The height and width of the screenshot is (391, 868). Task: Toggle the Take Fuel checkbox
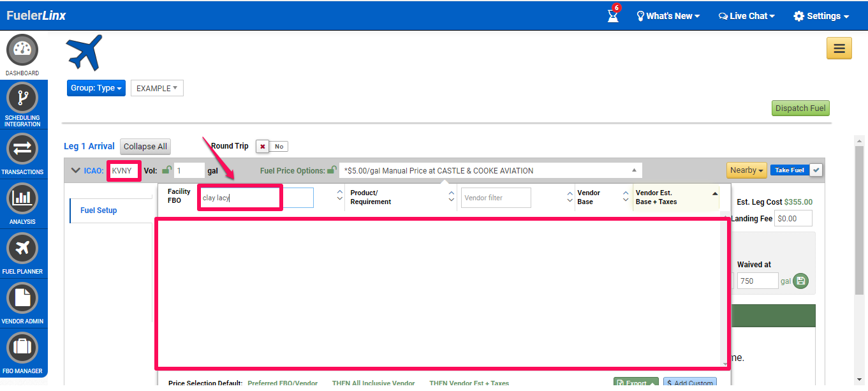pyautogui.click(x=816, y=170)
